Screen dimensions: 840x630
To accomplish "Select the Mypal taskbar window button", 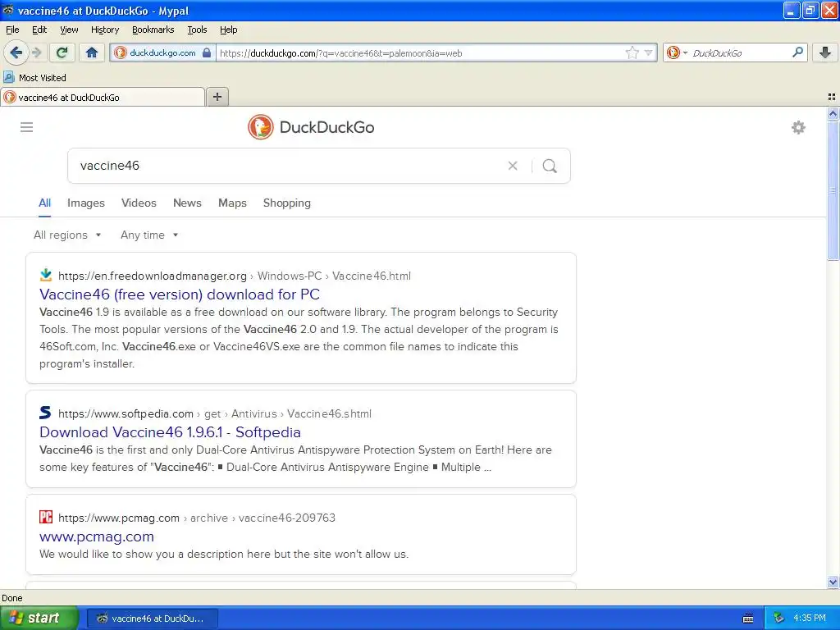I will point(152,619).
